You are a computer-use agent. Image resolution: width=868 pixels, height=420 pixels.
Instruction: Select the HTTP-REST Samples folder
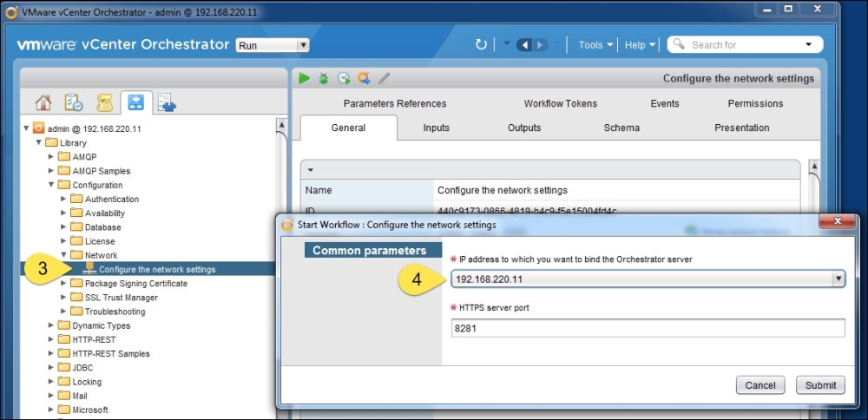[x=111, y=353]
